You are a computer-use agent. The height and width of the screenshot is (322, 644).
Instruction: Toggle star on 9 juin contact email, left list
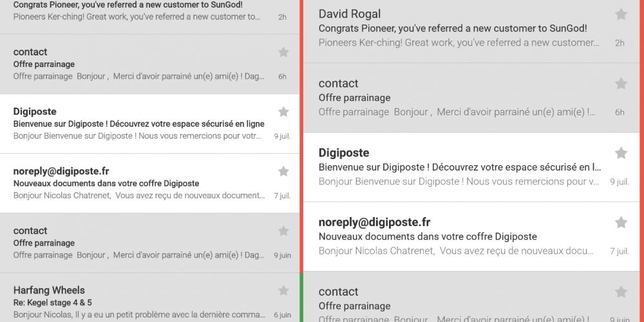point(283,231)
